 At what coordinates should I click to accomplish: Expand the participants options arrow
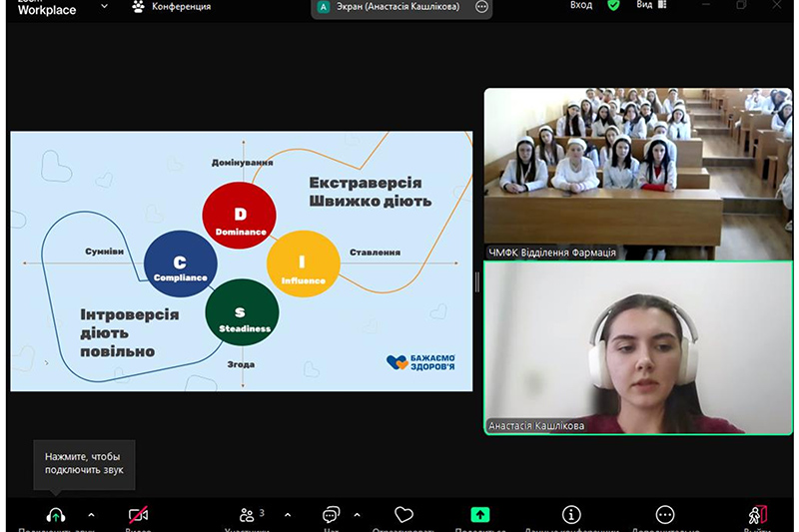point(288,515)
